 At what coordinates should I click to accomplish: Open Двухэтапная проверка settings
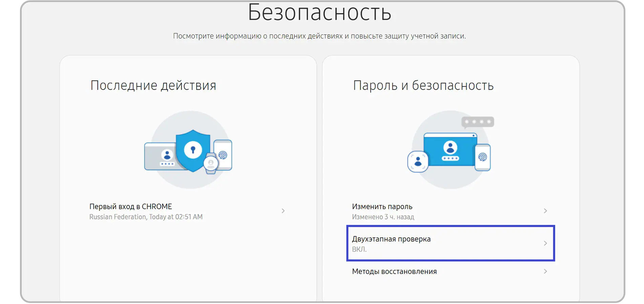(391, 239)
